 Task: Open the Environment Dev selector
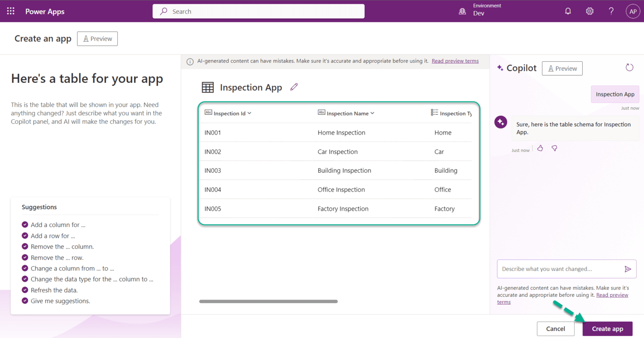click(480, 11)
